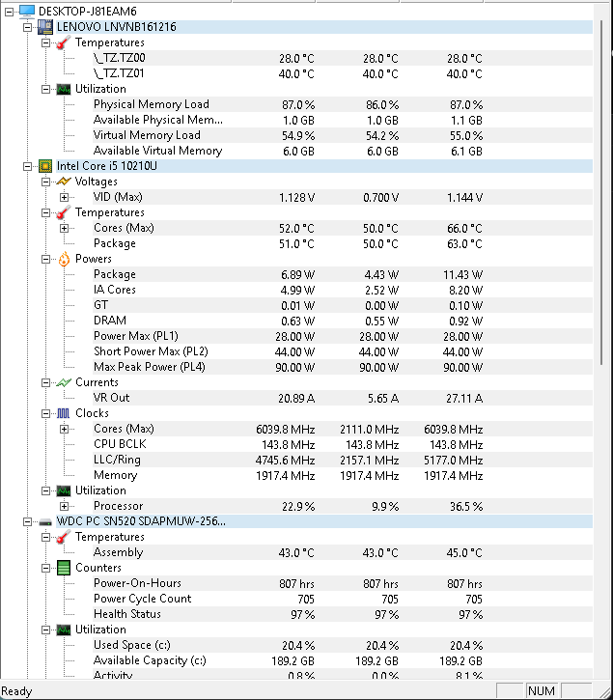Select the Available Capacity (c:) row

point(342,660)
